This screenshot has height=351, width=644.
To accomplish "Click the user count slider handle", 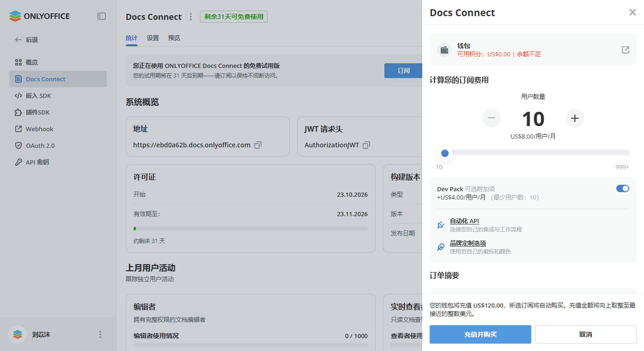I will [445, 153].
